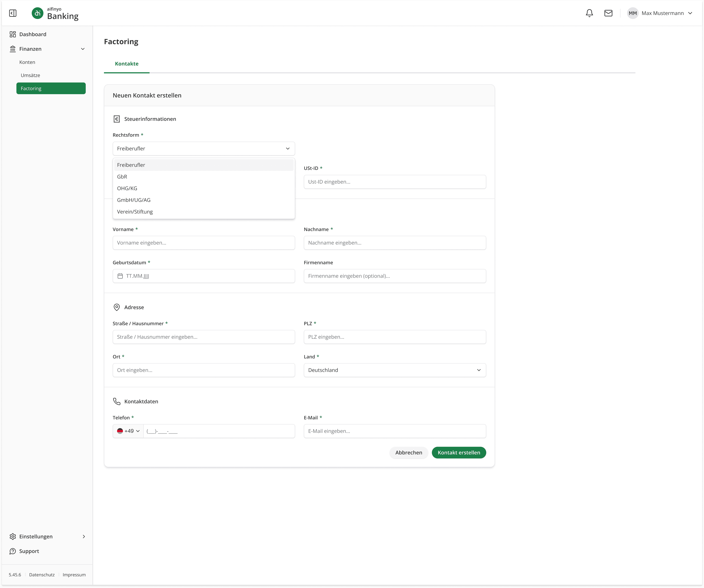The width and height of the screenshot is (704, 588).
Task: Focus the USt-ID input field
Action: 394,182
